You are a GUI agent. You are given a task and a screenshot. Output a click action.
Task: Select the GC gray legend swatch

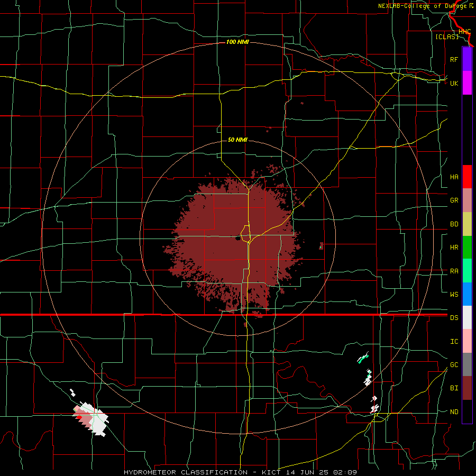point(467,364)
